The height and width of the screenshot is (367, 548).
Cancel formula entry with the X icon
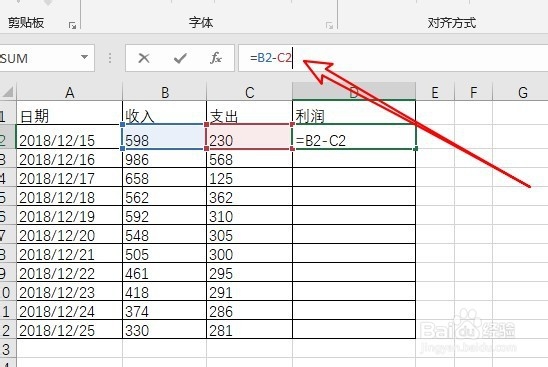pyautogui.click(x=144, y=58)
